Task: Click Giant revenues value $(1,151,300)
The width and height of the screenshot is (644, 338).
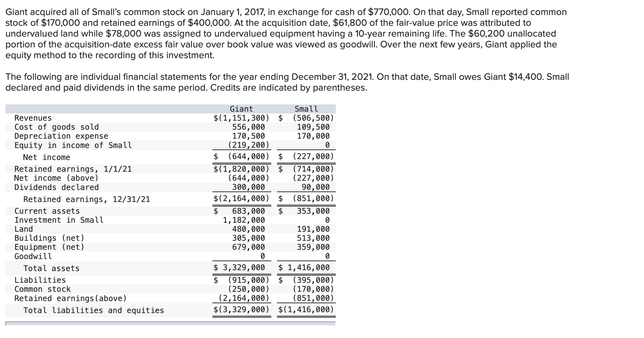Action: pos(241,118)
